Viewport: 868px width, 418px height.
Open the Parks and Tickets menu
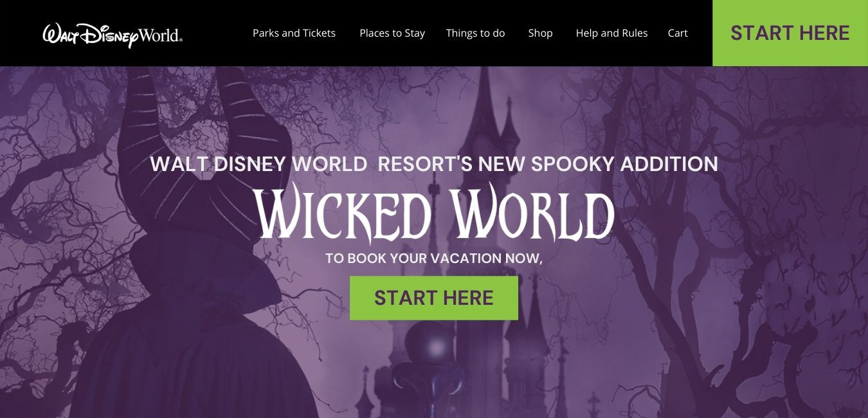coord(294,33)
